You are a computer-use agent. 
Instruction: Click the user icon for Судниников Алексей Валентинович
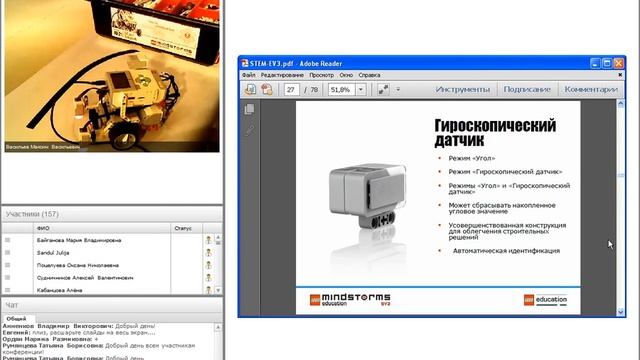click(x=209, y=278)
